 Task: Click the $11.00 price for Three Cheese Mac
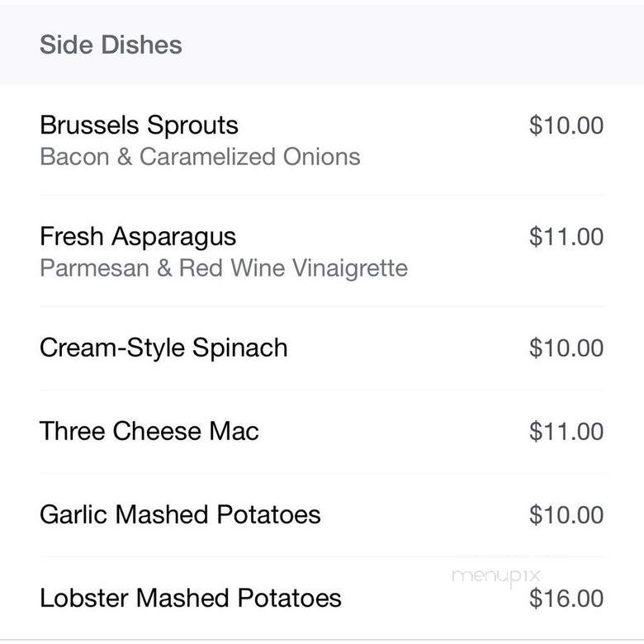click(x=566, y=431)
